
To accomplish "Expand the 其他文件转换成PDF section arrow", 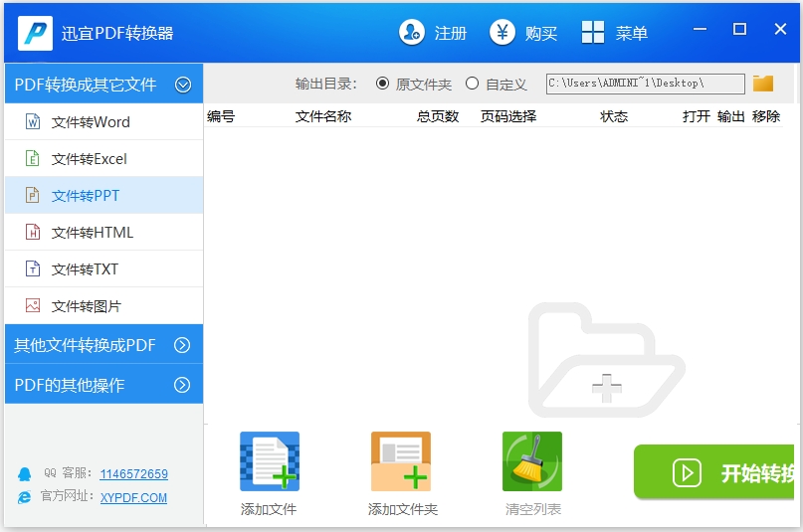I will [x=182, y=345].
